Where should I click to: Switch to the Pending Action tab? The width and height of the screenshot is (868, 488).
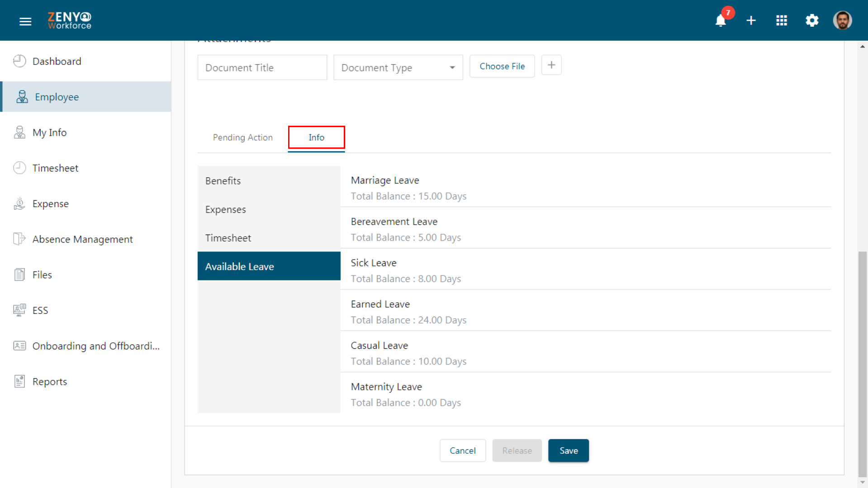coord(243,137)
